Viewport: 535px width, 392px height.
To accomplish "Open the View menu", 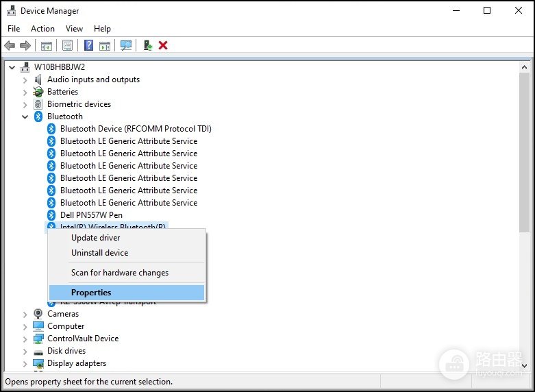I will click(x=74, y=29).
